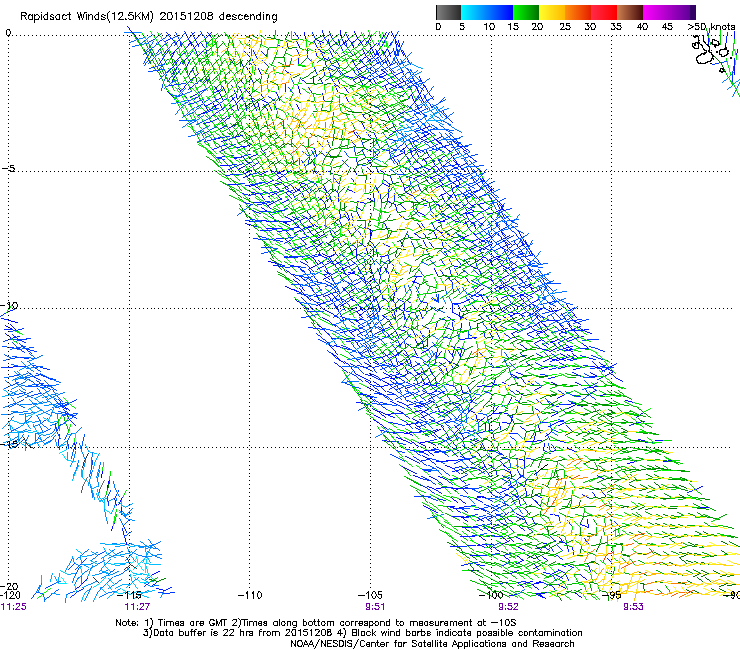Click the red 30-35 knots color segment
Screen dimensions: 740x650
tap(604, 12)
